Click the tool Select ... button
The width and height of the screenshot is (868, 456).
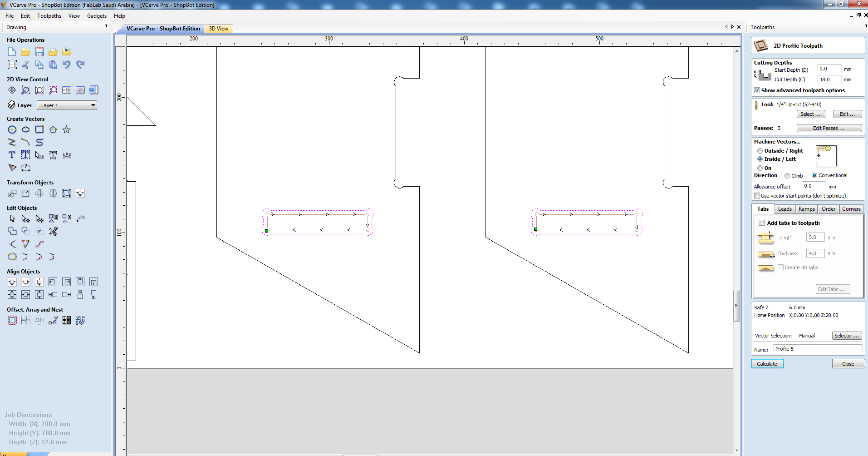[x=810, y=114]
